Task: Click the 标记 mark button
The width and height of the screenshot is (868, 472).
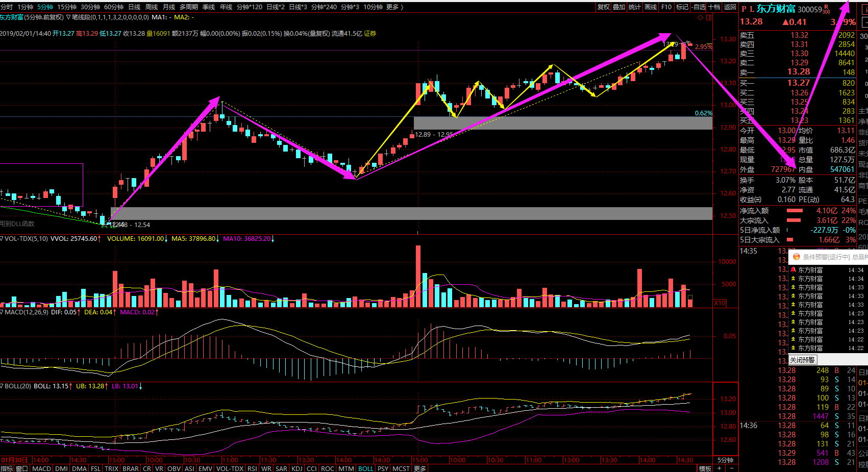Action: pyautogui.click(x=682, y=7)
